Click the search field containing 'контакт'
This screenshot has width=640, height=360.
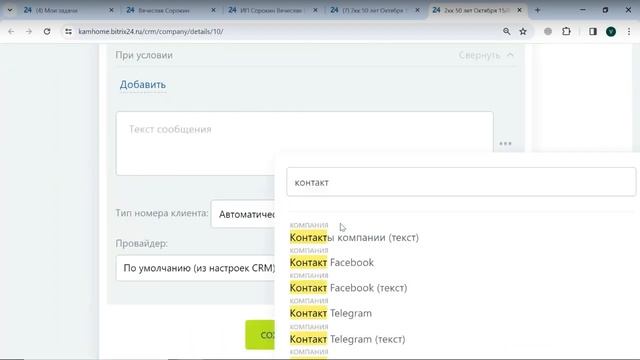[x=461, y=182]
